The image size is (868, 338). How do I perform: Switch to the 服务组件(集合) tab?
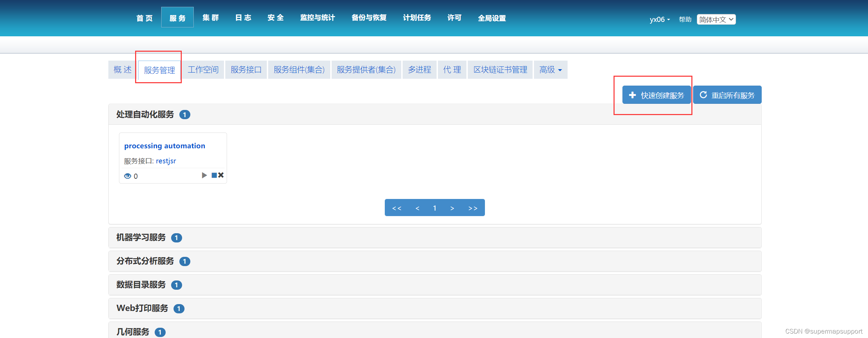coord(299,70)
